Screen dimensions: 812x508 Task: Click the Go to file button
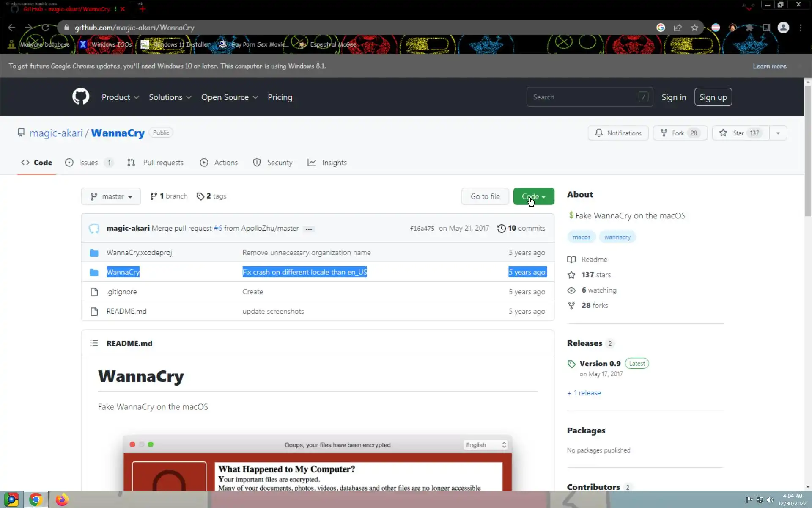coord(485,196)
